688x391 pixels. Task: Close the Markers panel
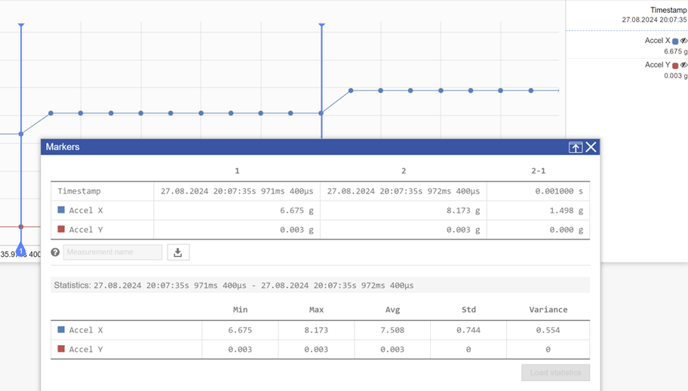click(591, 147)
